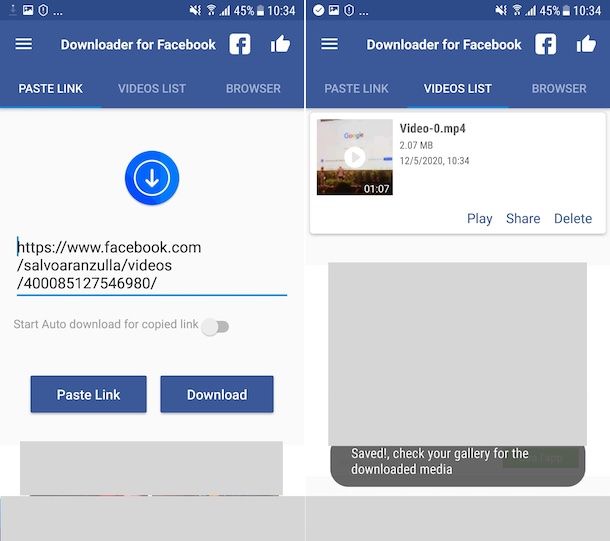Tap thumbs-up like icon in right screen

[586, 44]
